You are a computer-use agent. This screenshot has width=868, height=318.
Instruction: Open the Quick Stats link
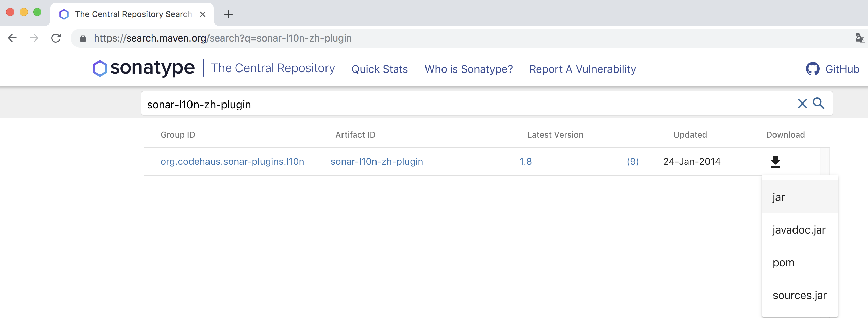(x=380, y=69)
